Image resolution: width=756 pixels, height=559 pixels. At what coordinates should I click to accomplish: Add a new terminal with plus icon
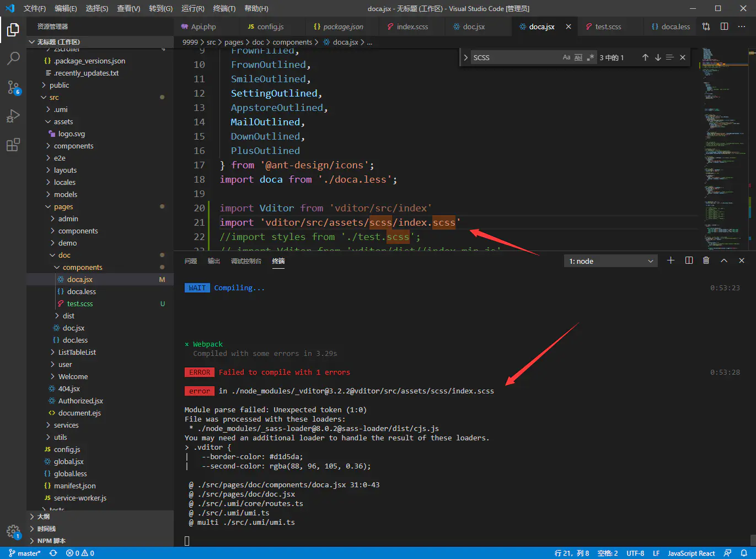671,260
